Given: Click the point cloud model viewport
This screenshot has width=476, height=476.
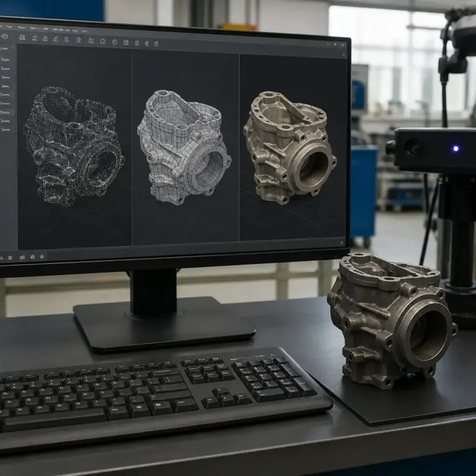Looking at the screenshot, I should click(x=74, y=146).
